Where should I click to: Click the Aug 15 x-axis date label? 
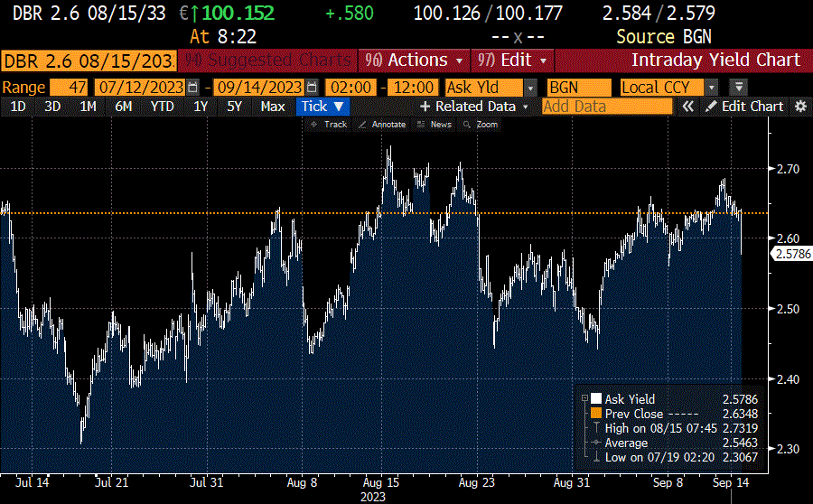click(x=381, y=482)
